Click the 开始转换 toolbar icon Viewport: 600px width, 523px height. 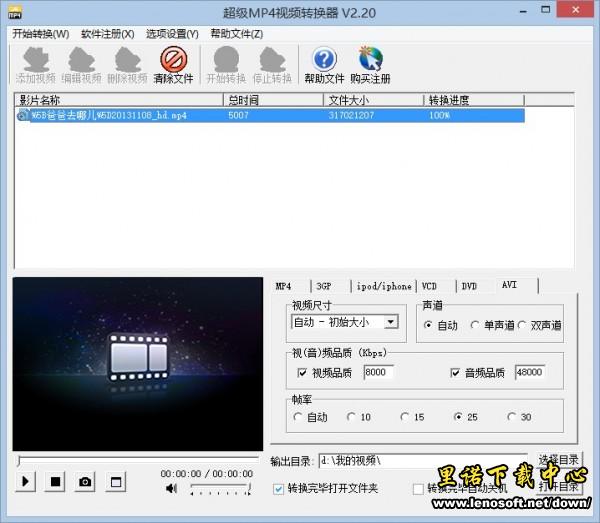coord(227,64)
